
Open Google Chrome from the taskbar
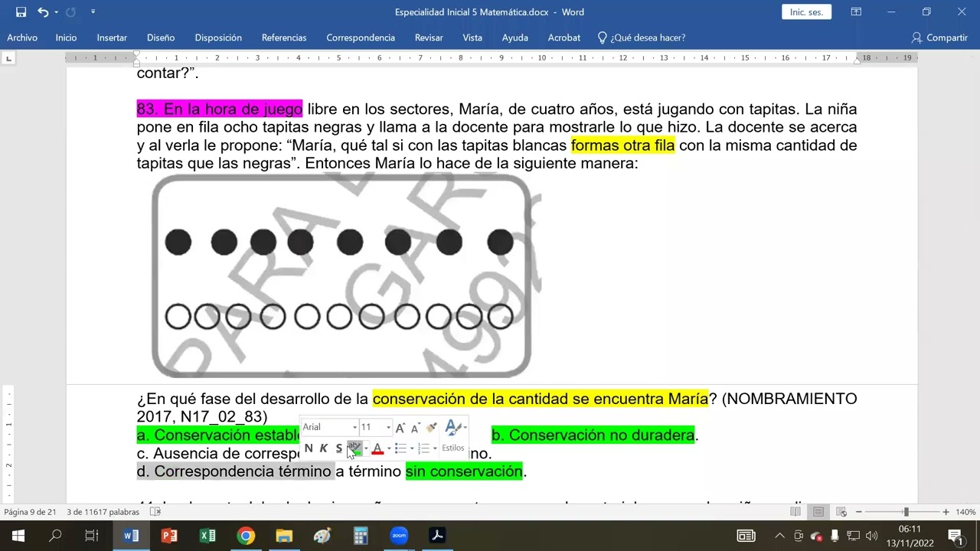246,536
